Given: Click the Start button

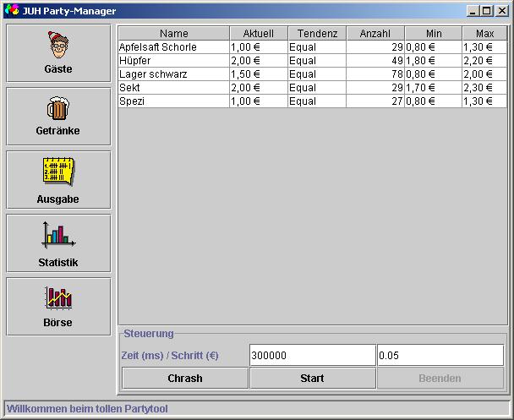Looking at the screenshot, I should (x=313, y=378).
